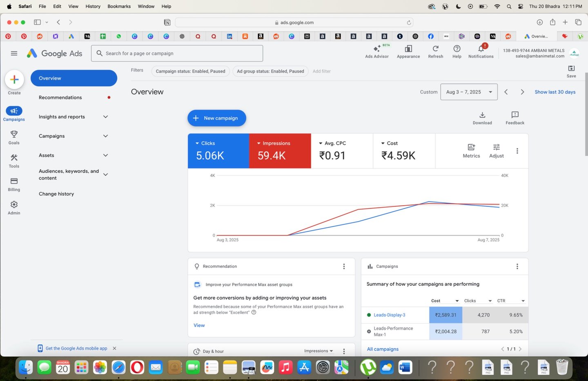Open the Leads-Display-3 campaign link
Viewport: 588px width, 381px height.
(390, 315)
